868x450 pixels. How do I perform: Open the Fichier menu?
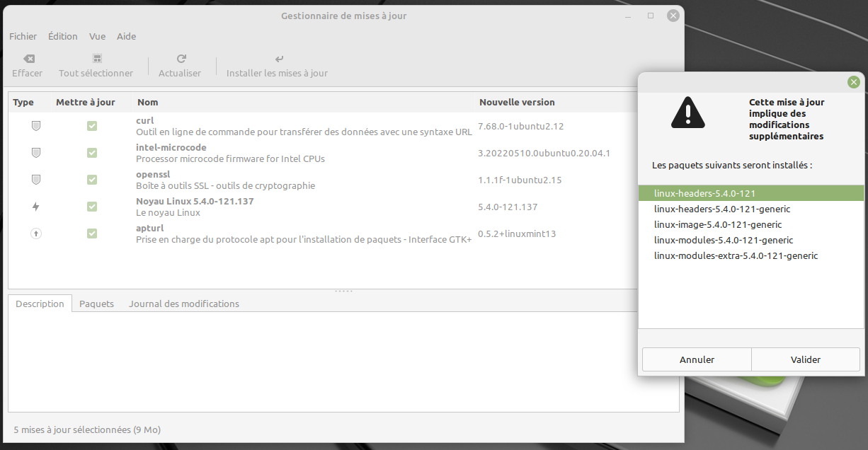tap(23, 36)
